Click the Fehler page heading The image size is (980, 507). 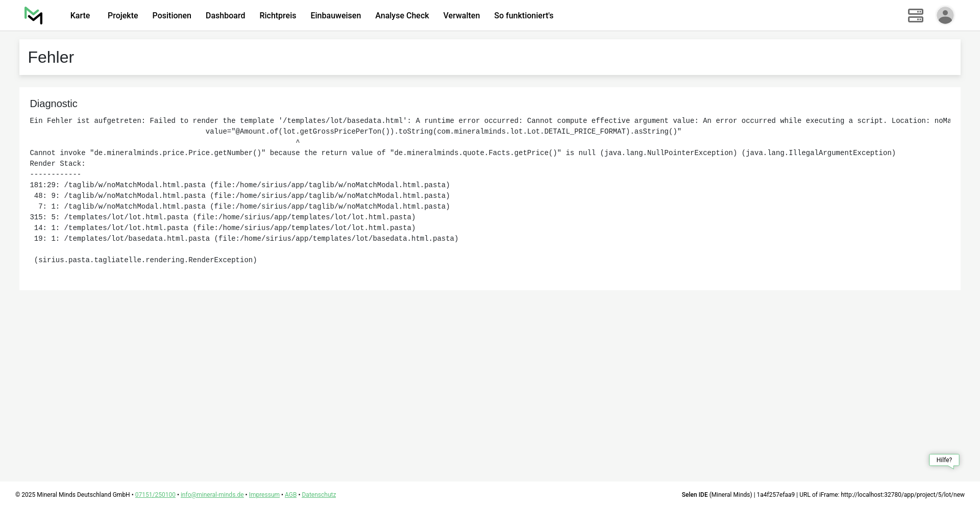(x=51, y=57)
